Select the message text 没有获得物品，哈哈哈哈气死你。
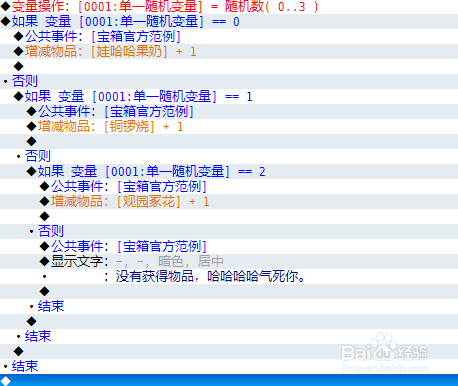458x386 pixels. (229, 277)
